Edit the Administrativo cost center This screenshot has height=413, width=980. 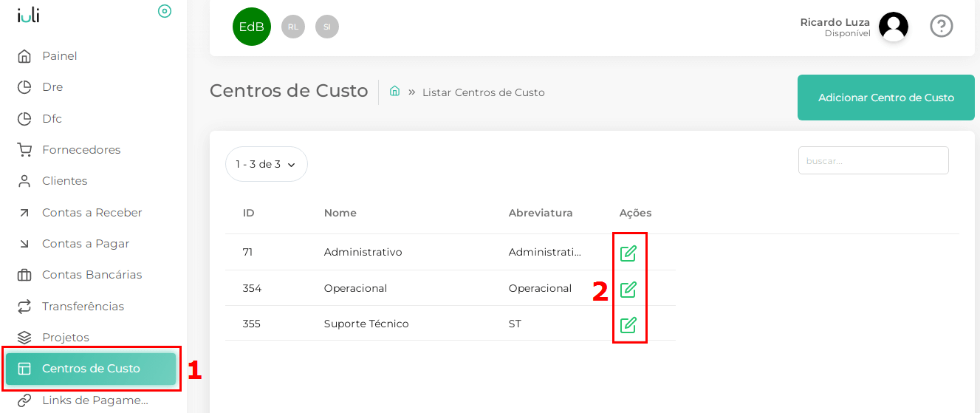(x=628, y=253)
